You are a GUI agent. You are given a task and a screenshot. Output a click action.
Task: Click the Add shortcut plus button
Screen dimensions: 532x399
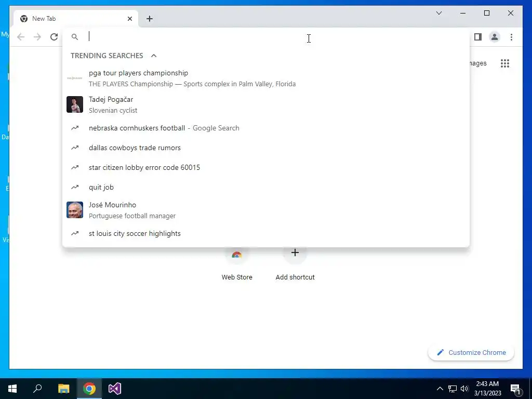[295, 252]
